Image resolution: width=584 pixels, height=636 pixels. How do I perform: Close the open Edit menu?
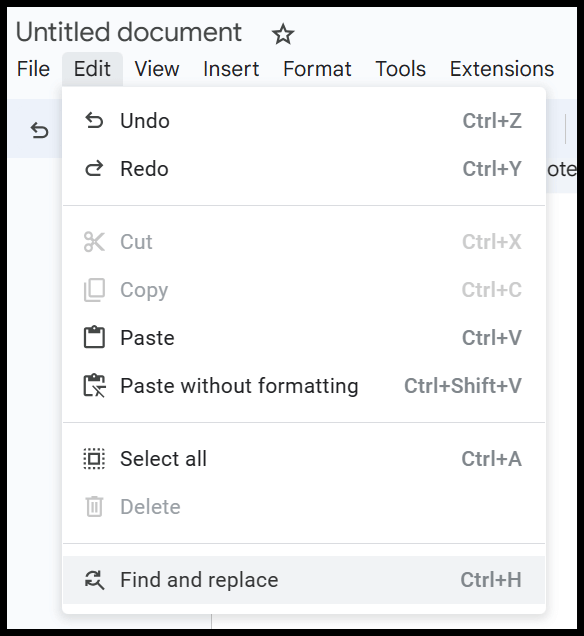point(92,69)
